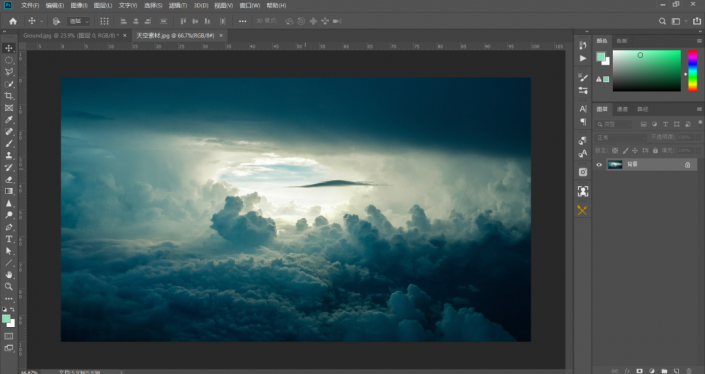Image resolution: width=705 pixels, height=374 pixels.
Task: Click the Home icon in options bar
Action: tap(13, 21)
